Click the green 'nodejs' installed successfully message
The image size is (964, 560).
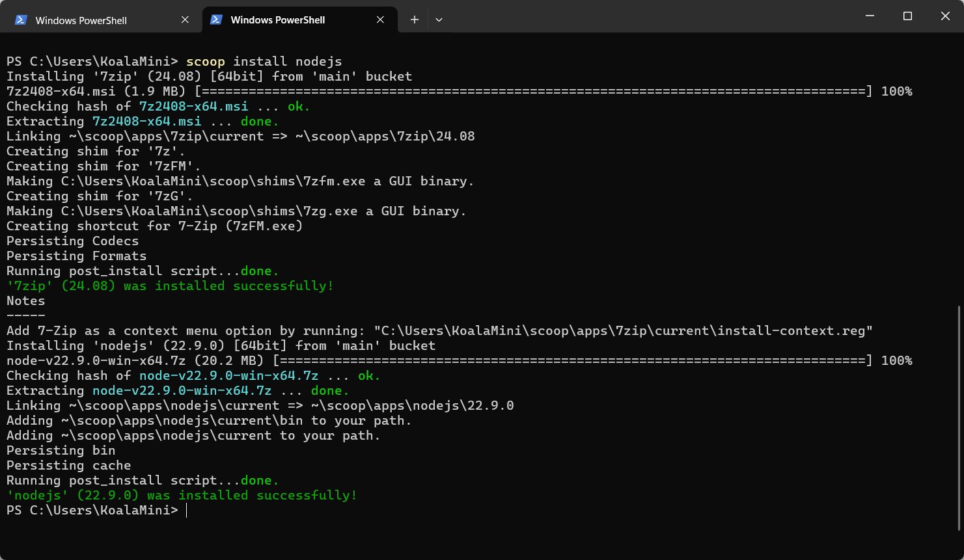182,496
